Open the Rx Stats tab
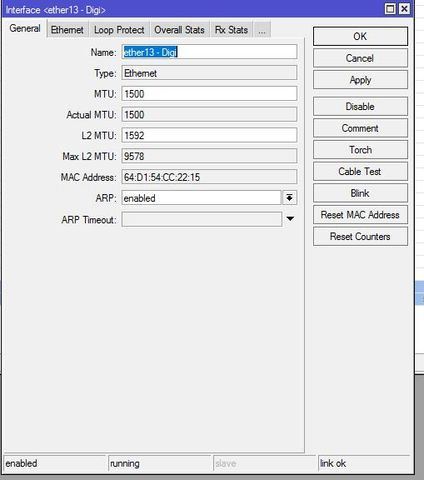 tap(231, 30)
